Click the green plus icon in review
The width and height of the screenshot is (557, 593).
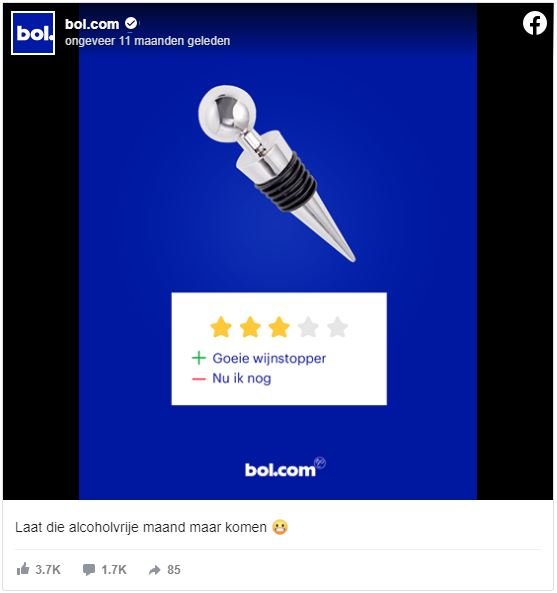(199, 358)
